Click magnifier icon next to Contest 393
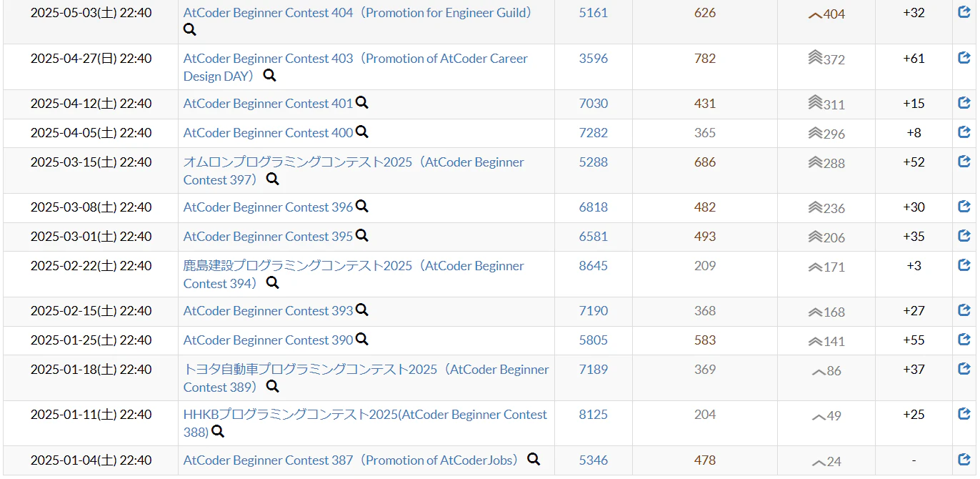980x479 pixels. [362, 310]
